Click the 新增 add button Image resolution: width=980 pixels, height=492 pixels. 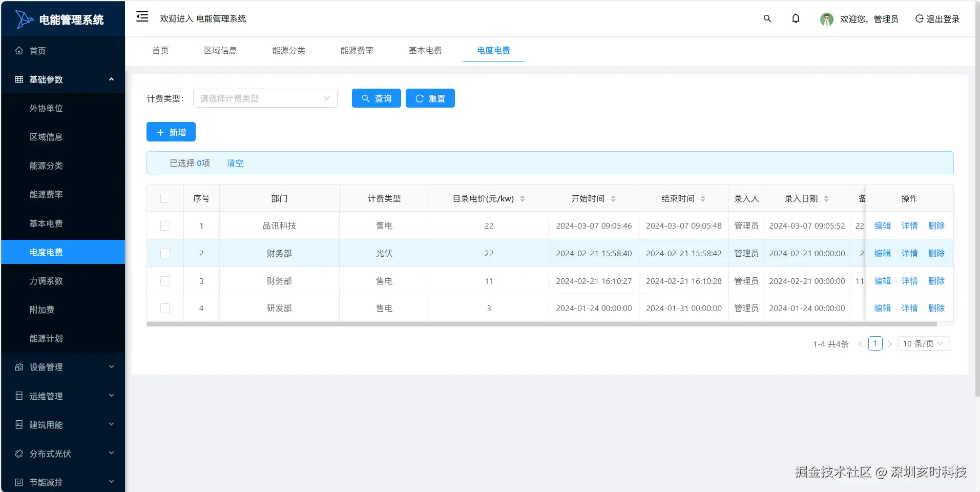pos(171,132)
